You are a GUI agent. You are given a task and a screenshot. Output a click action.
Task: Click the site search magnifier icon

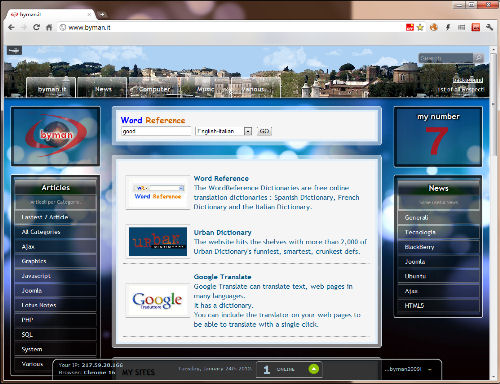pyautogui.click(x=478, y=58)
